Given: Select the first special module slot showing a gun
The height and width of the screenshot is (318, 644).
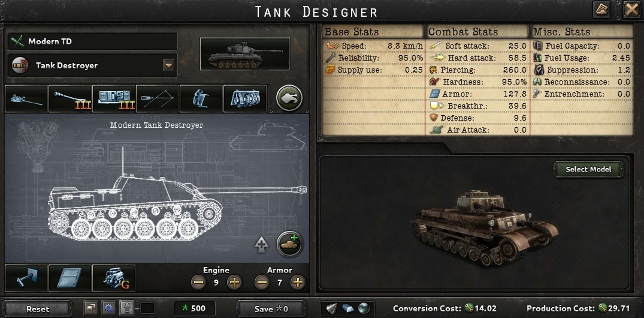Looking at the screenshot, I should pyautogui.click(x=26, y=99).
